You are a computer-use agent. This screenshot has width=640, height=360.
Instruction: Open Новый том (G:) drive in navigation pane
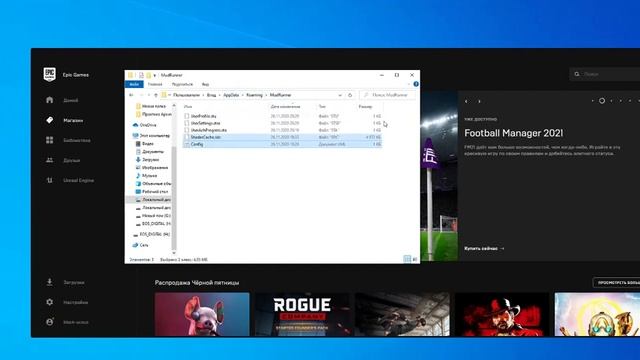pos(153,216)
